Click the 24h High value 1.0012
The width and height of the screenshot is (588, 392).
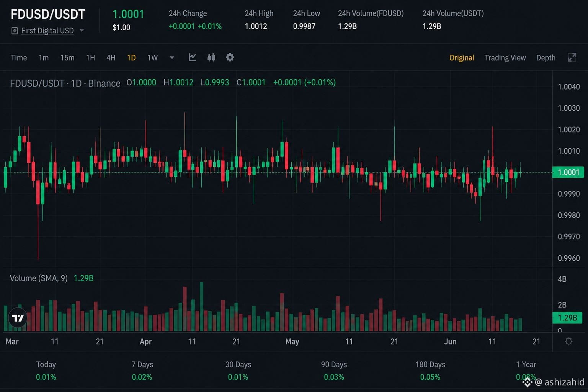[256, 26]
